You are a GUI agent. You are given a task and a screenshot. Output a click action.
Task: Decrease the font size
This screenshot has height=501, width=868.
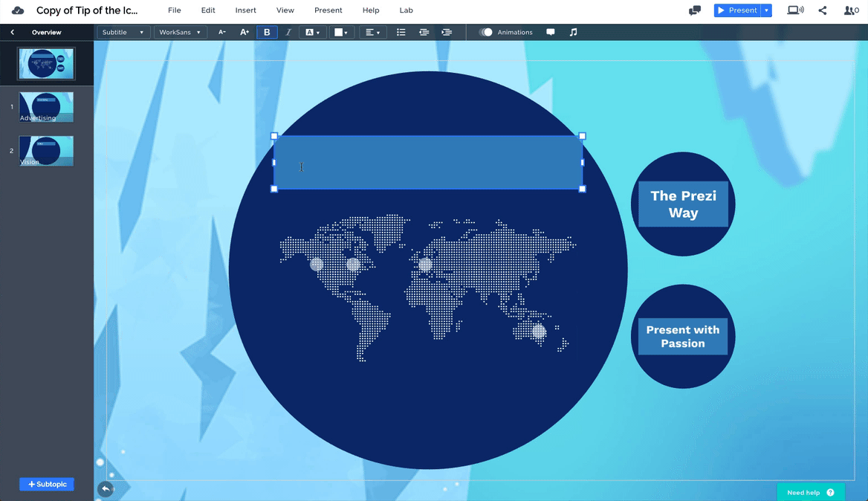(x=221, y=33)
